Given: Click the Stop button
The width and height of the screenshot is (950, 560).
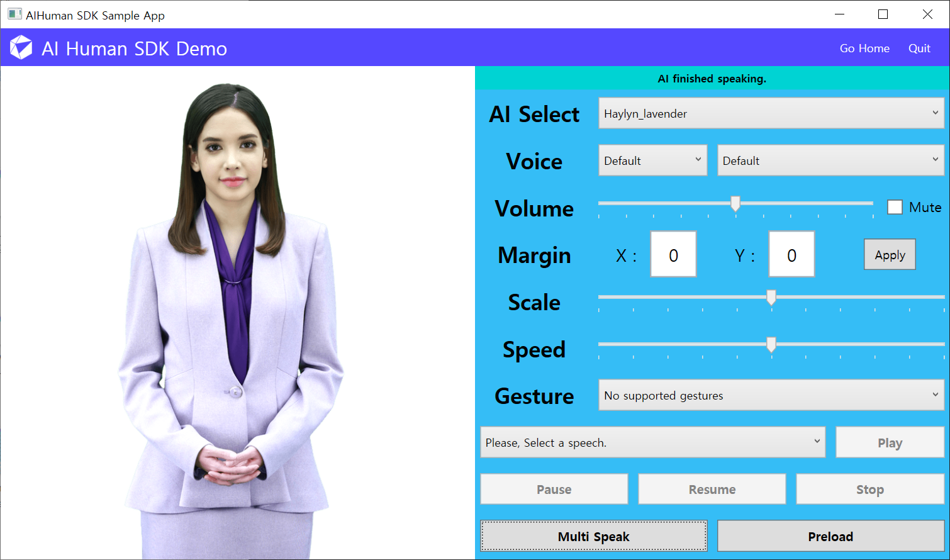Looking at the screenshot, I should tap(870, 489).
